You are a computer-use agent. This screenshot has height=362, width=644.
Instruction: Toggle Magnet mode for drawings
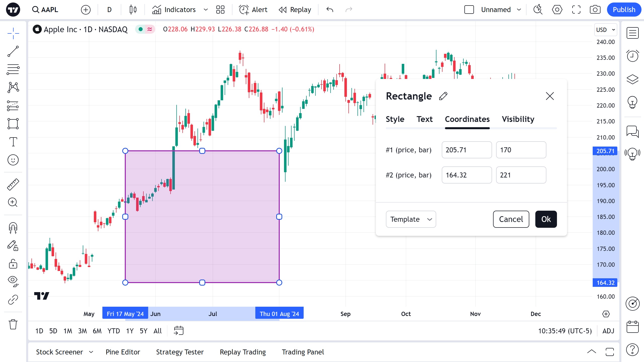click(13, 228)
